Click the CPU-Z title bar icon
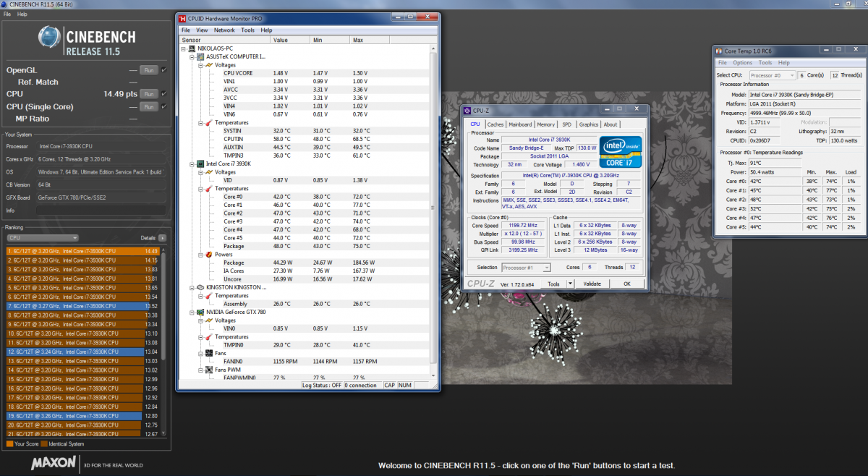 point(467,111)
